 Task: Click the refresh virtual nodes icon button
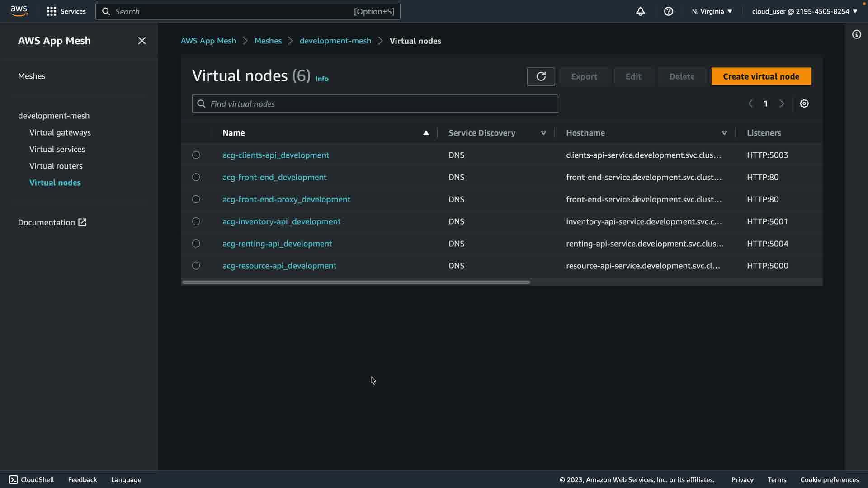click(x=541, y=76)
